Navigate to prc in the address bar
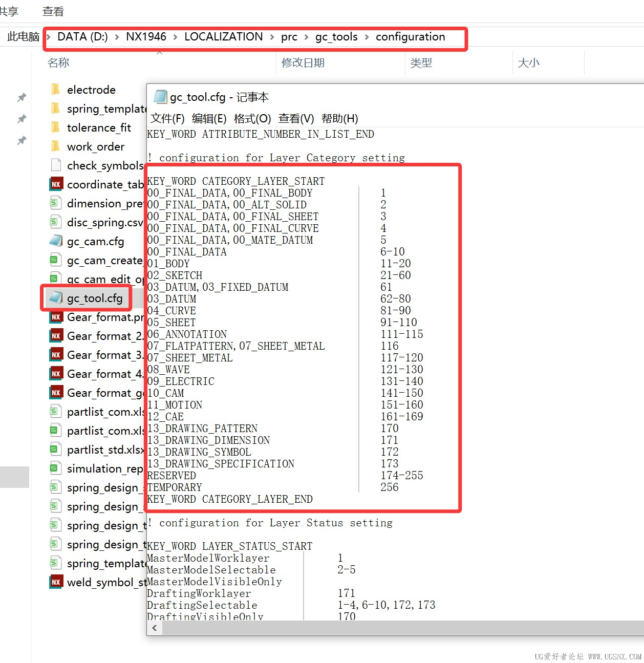 [289, 37]
